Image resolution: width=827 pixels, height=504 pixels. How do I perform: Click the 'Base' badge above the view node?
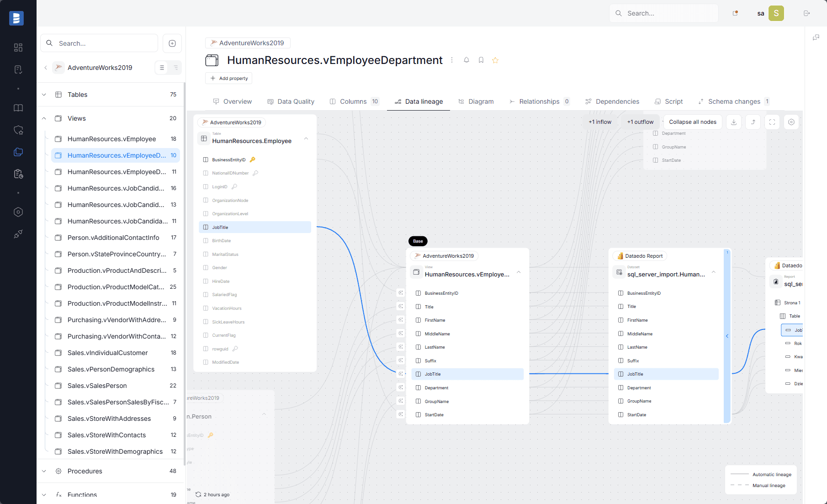tap(418, 241)
